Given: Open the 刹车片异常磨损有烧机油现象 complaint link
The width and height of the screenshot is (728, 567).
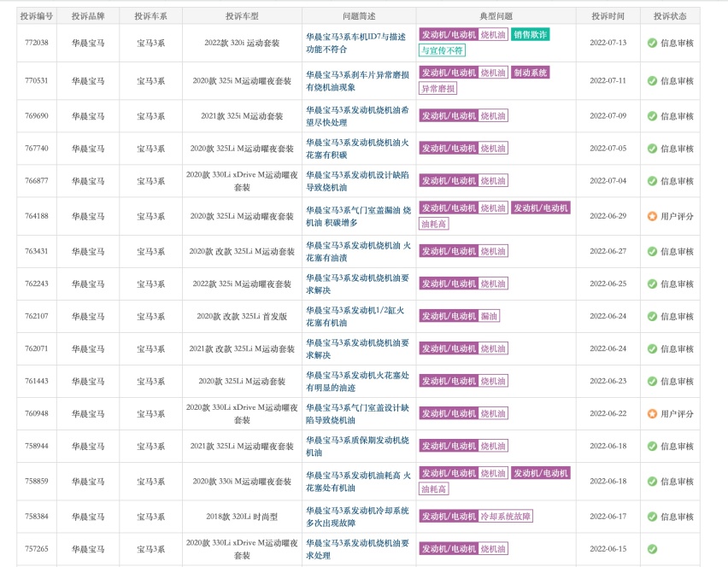Looking at the screenshot, I should pyautogui.click(x=357, y=81).
